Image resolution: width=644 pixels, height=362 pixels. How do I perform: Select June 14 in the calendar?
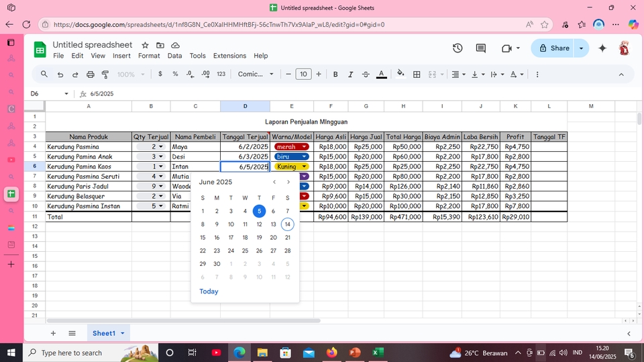pos(287,224)
